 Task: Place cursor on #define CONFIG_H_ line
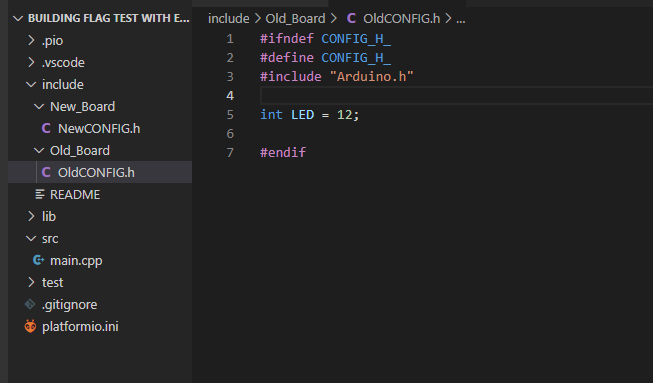[x=325, y=57]
